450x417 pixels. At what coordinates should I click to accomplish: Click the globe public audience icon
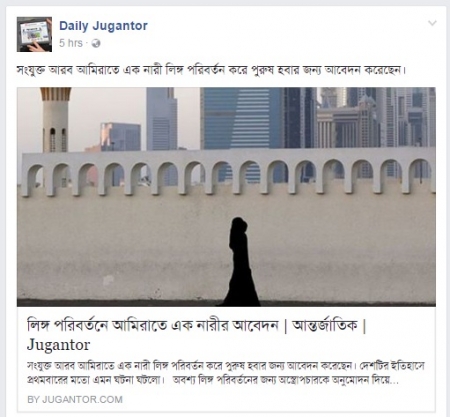coord(96,43)
